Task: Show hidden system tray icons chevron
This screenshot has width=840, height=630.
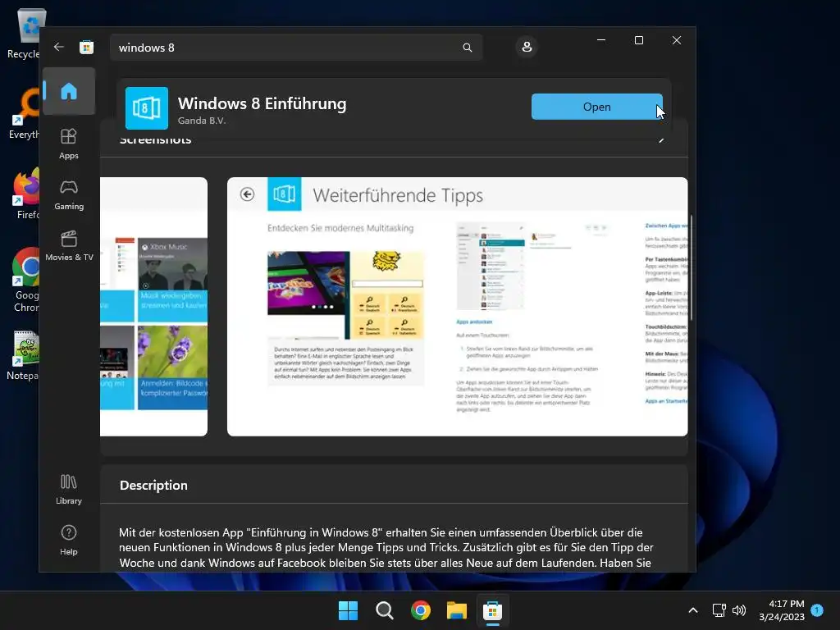Action: point(692,610)
